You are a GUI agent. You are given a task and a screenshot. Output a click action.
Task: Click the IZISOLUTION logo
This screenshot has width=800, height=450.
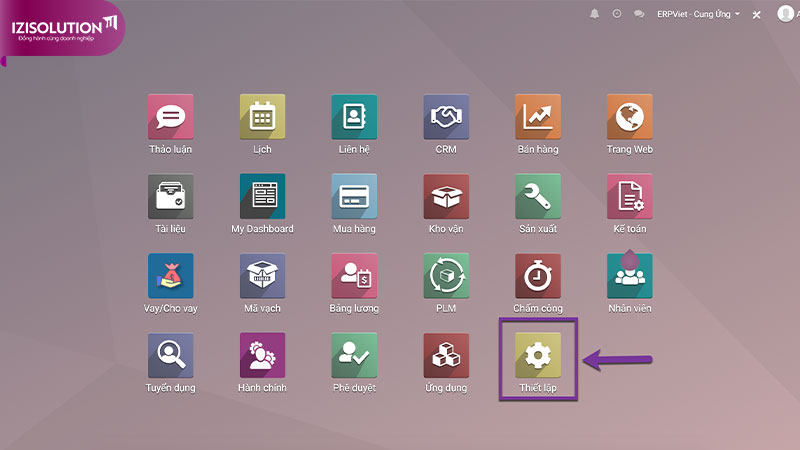tap(62, 28)
